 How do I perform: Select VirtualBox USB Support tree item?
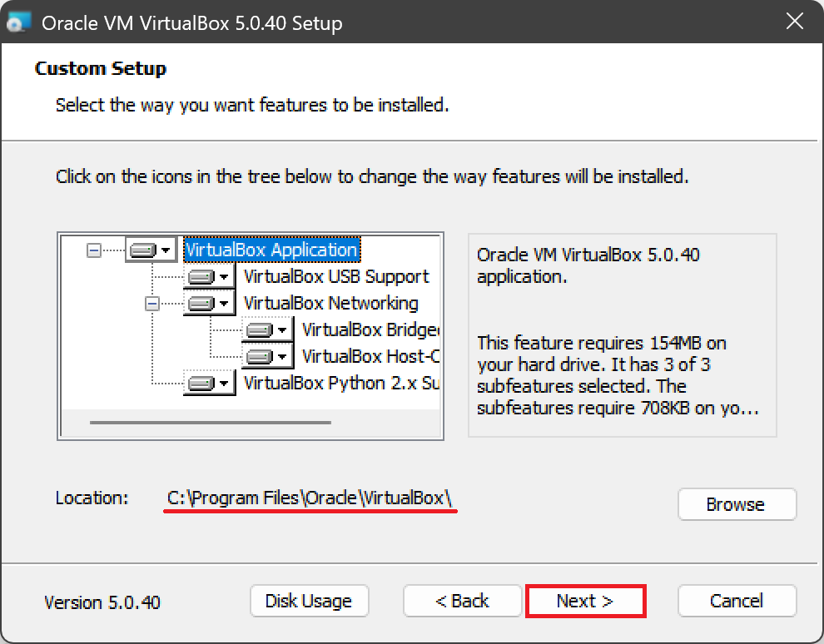click(x=336, y=277)
